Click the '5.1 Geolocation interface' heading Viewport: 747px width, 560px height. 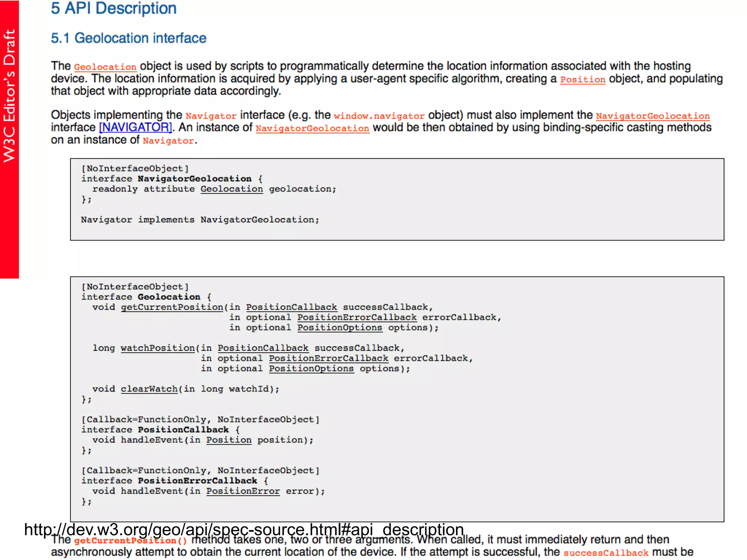pyautogui.click(x=128, y=38)
